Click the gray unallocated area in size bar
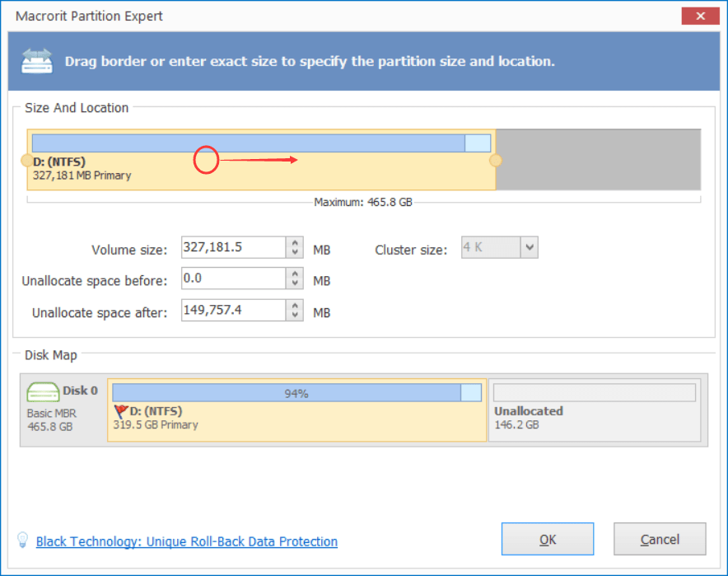Image resolution: width=728 pixels, height=576 pixels. pos(599,159)
